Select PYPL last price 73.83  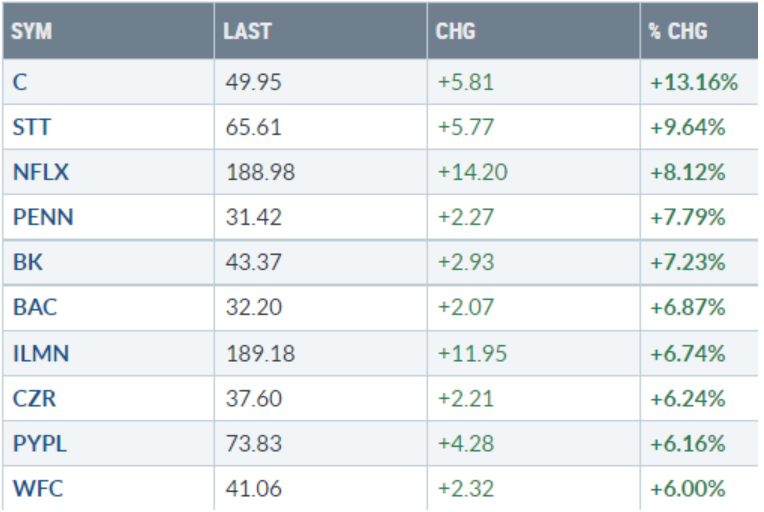coord(254,444)
